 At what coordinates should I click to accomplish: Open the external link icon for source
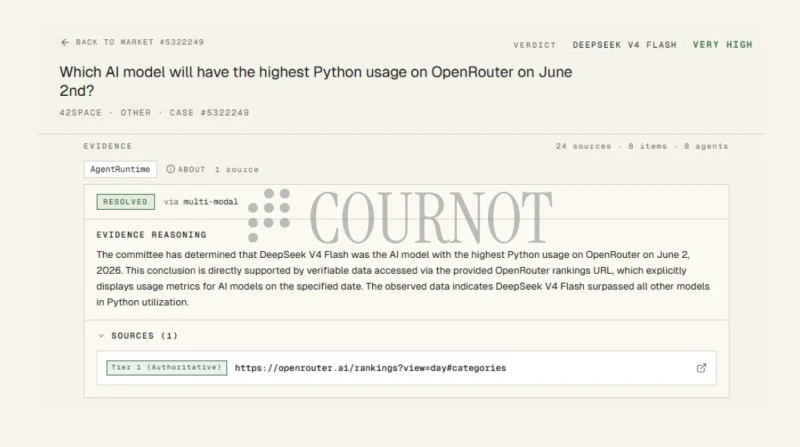click(702, 368)
